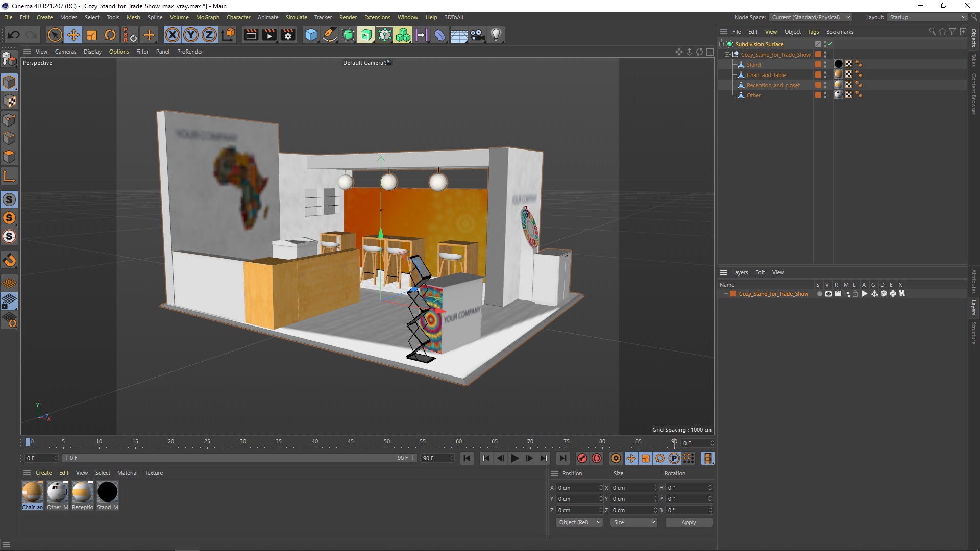This screenshot has height=551, width=980.
Task: Click the Scale tool icon
Action: click(x=92, y=35)
